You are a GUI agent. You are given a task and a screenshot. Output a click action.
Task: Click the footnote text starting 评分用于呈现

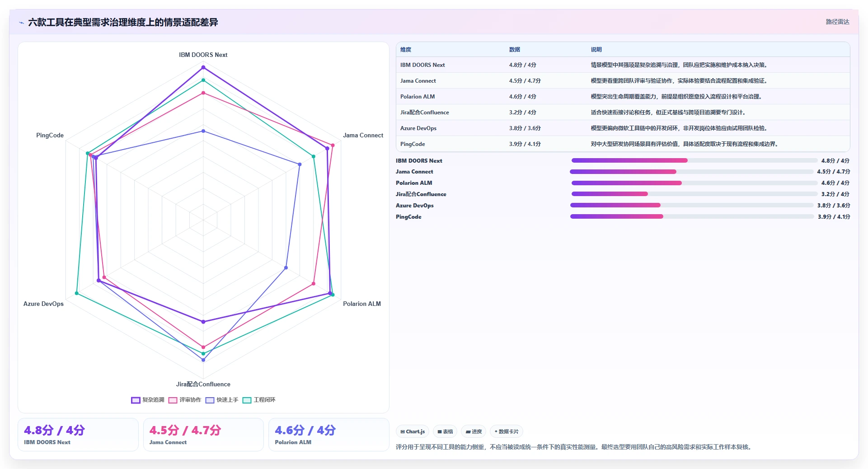coord(574,447)
